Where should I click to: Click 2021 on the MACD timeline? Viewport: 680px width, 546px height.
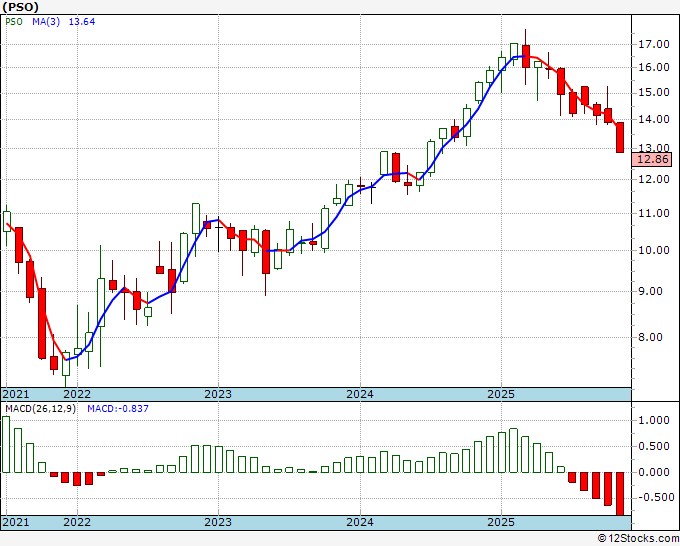coord(16,522)
